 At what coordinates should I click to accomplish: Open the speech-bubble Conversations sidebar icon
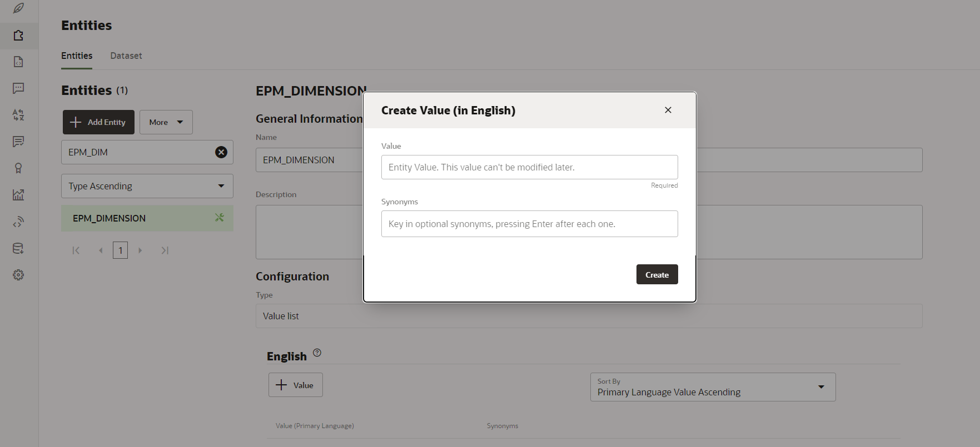pos(18,88)
